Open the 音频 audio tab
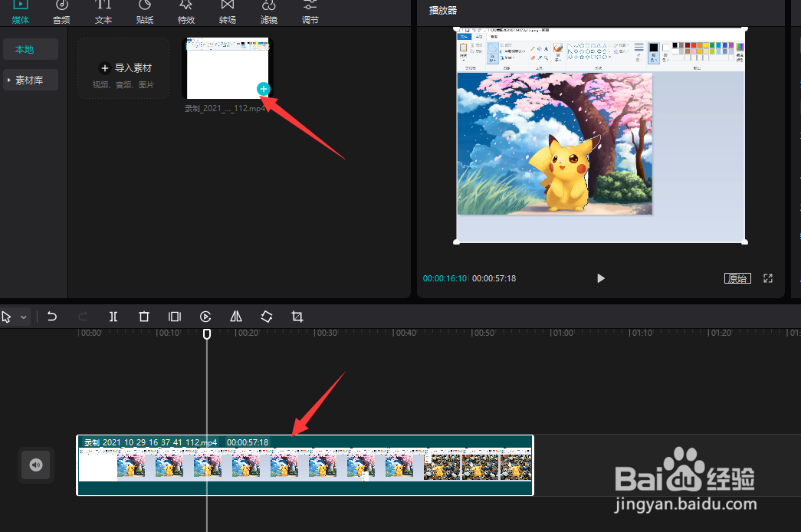801x532 pixels. click(x=62, y=13)
